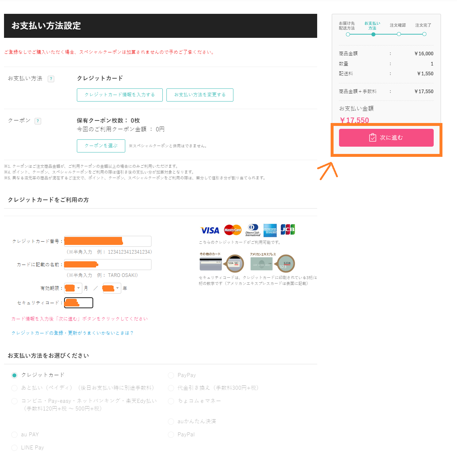The width and height of the screenshot is (457, 476).
Task: Select the LINE Pay radio option
Action: pyautogui.click(x=14, y=448)
